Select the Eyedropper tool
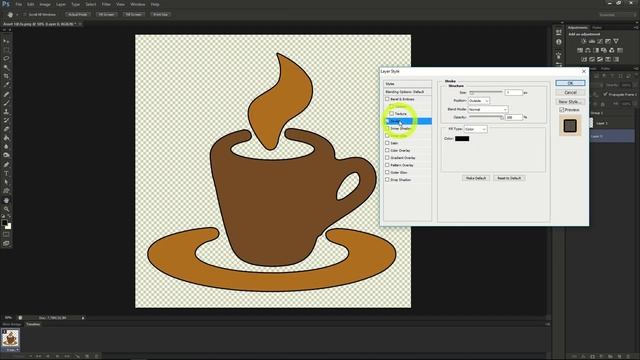This screenshot has height=360, width=640. click(6, 84)
